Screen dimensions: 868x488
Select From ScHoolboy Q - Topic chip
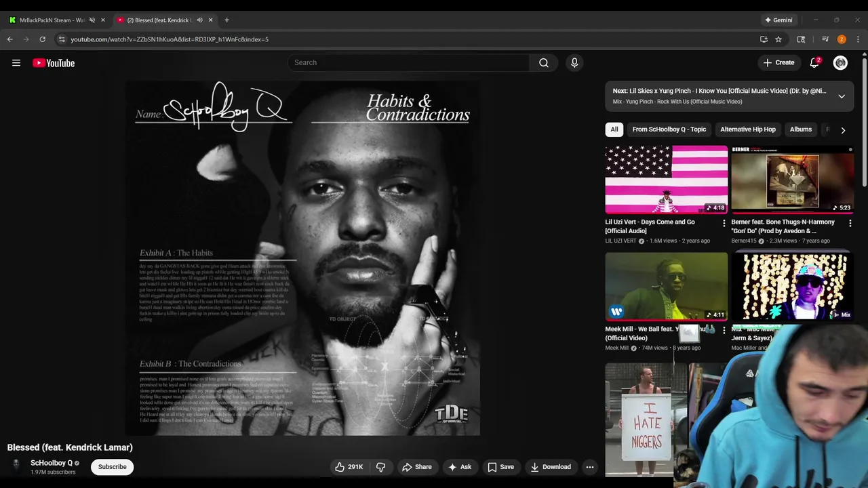(669, 129)
